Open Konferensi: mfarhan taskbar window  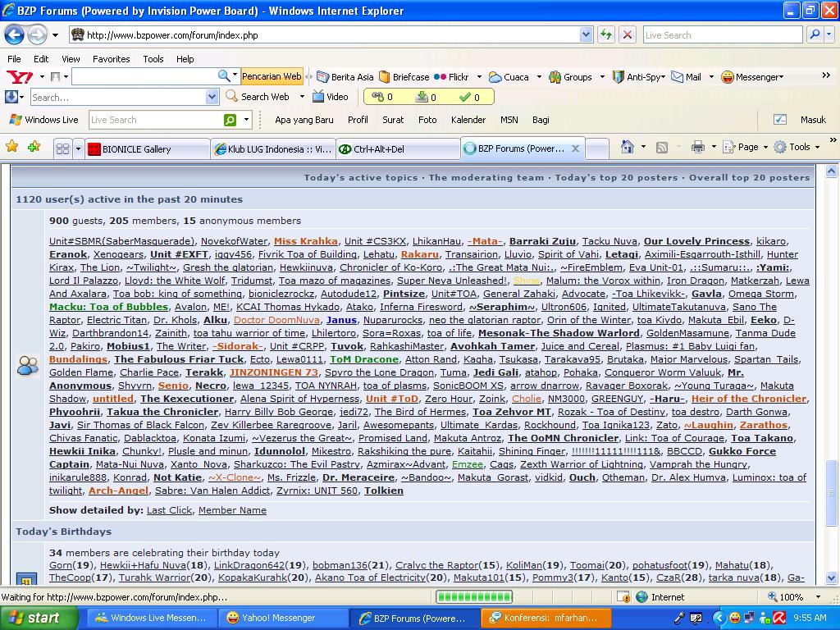click(546, 618)
